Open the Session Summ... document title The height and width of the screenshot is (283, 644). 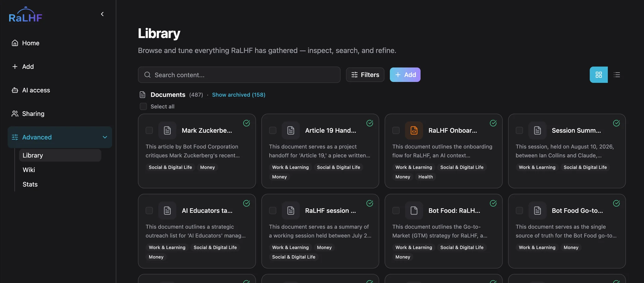pos(576,130)
